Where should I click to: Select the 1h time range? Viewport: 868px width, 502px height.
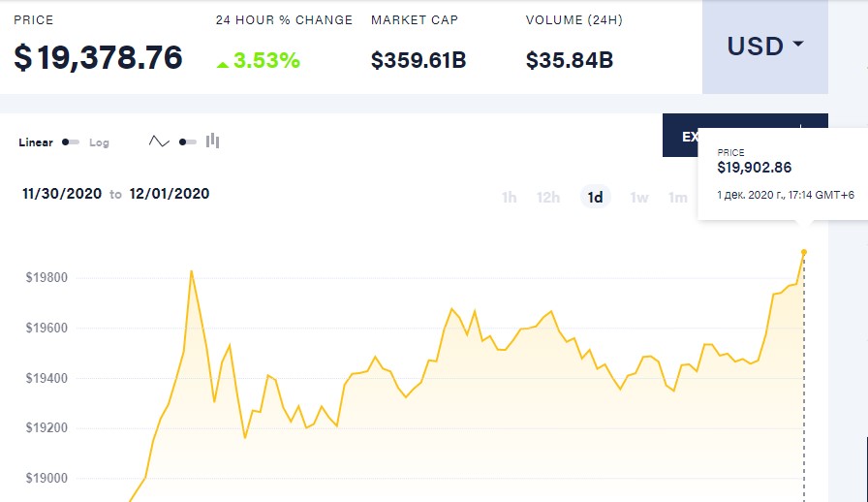click(509, 198)
